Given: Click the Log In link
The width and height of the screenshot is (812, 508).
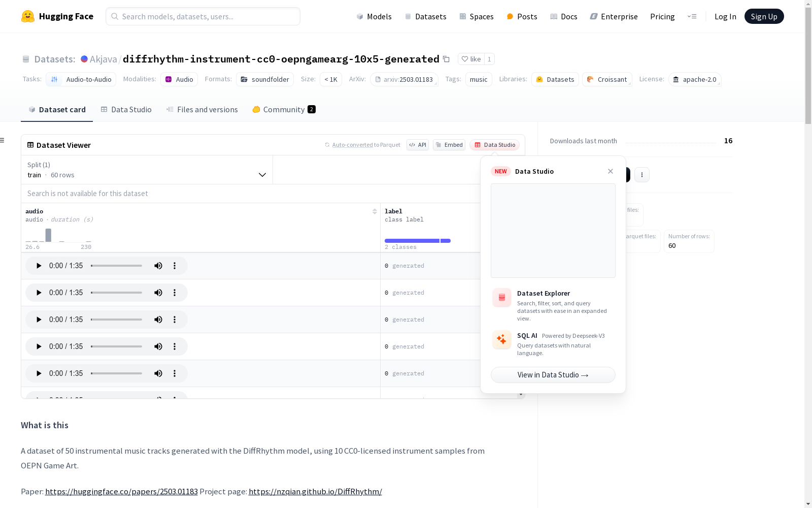Looking at the screenshot, I should click(725, 16).
